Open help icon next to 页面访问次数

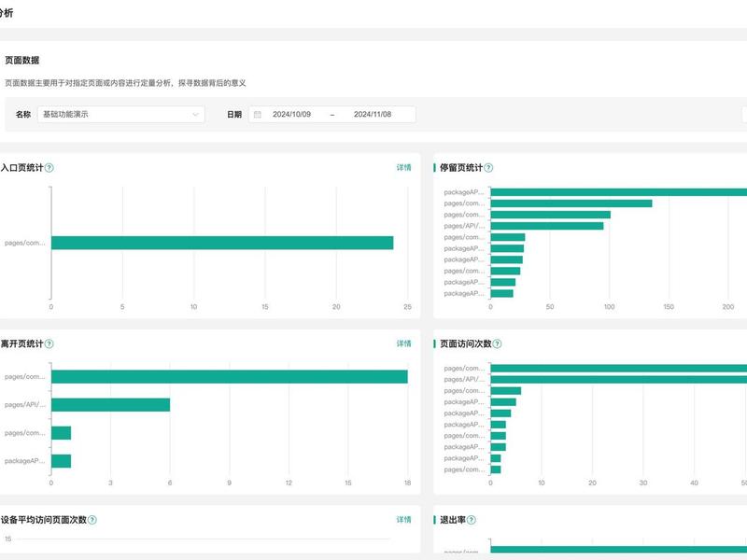[497, 343]
